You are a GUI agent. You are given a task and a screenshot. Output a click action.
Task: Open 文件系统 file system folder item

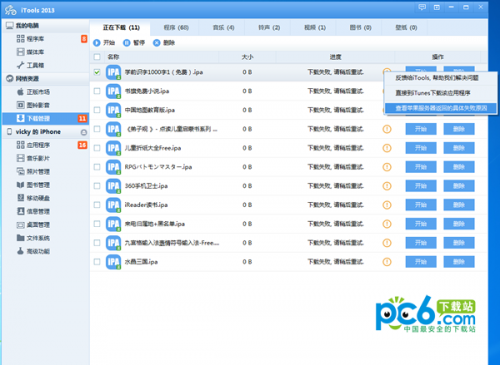tap(33, 238)
